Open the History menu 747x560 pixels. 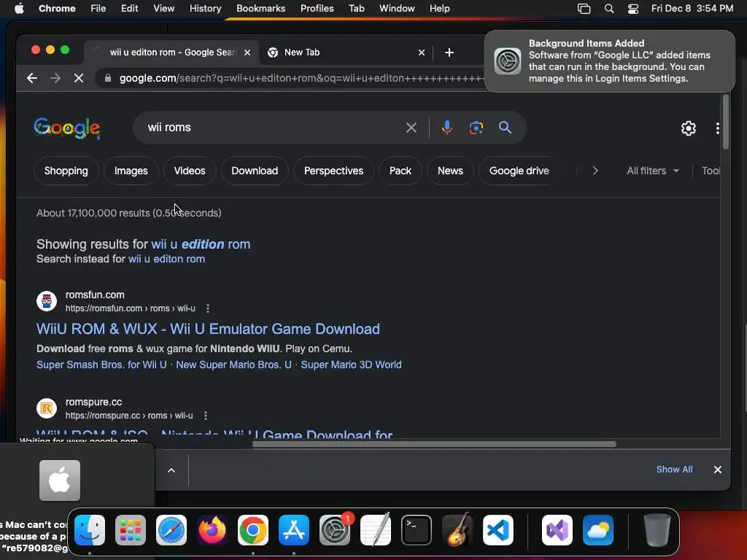tap(205, 9)
